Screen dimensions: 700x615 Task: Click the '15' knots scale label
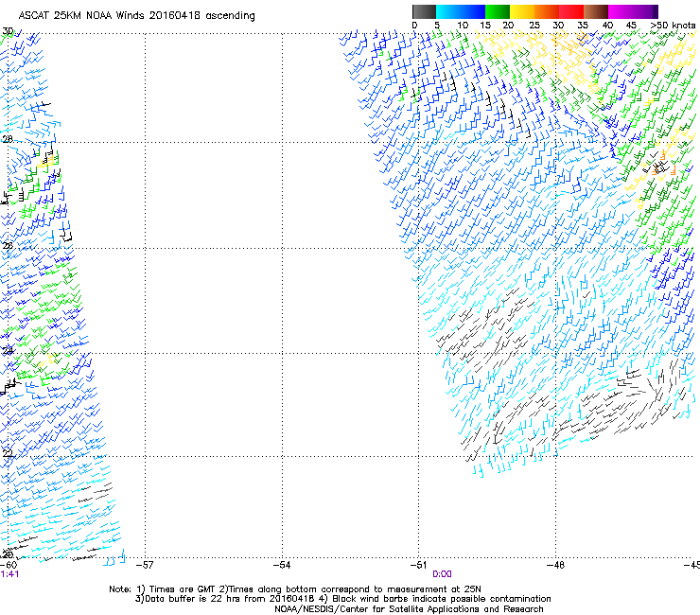(485, 26)
